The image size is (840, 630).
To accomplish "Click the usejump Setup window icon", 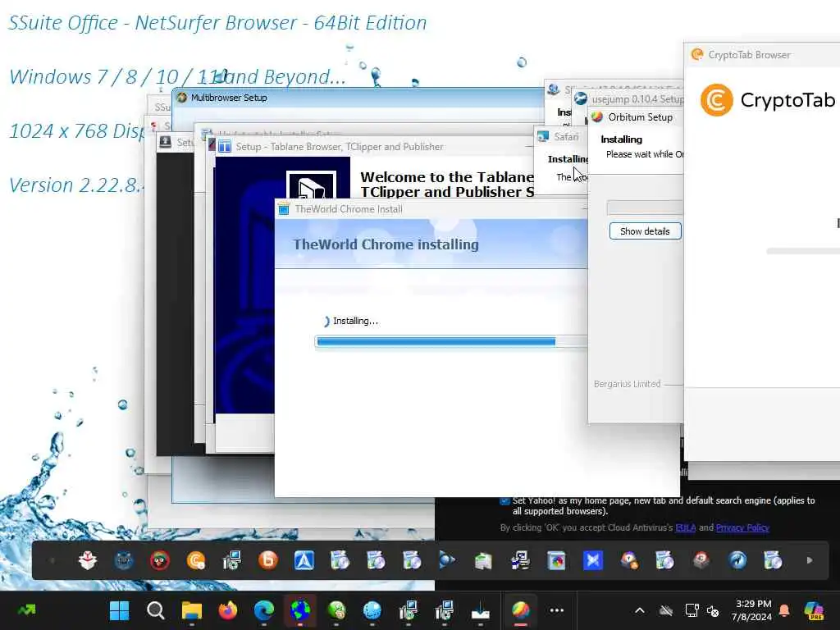I will click(581, 98).
